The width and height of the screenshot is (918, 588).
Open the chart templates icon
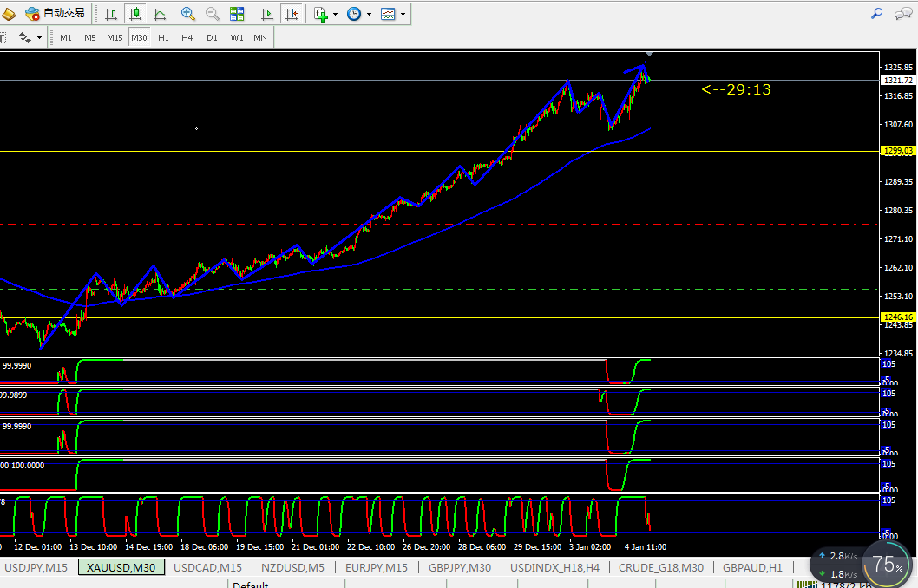pyautogui.click(x=388, y=14)
